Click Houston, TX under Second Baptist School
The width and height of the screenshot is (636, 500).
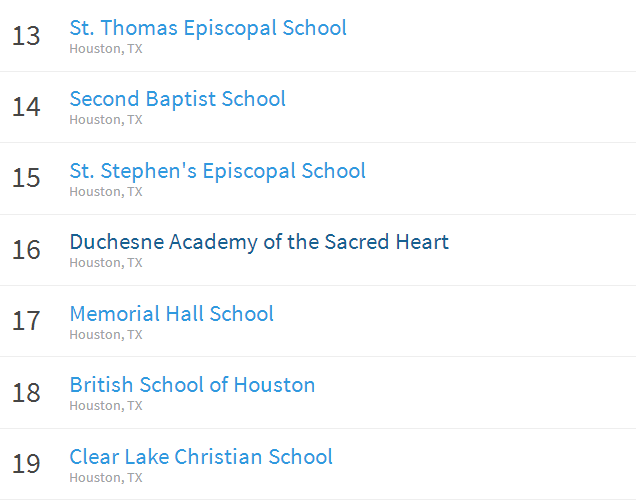coord(105,120)
